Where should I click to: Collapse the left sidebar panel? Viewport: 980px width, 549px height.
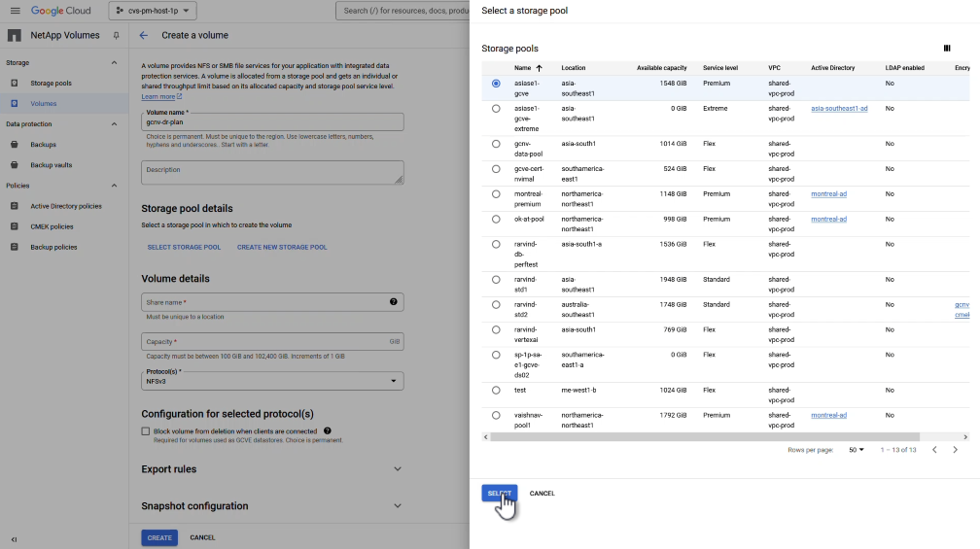15,538
